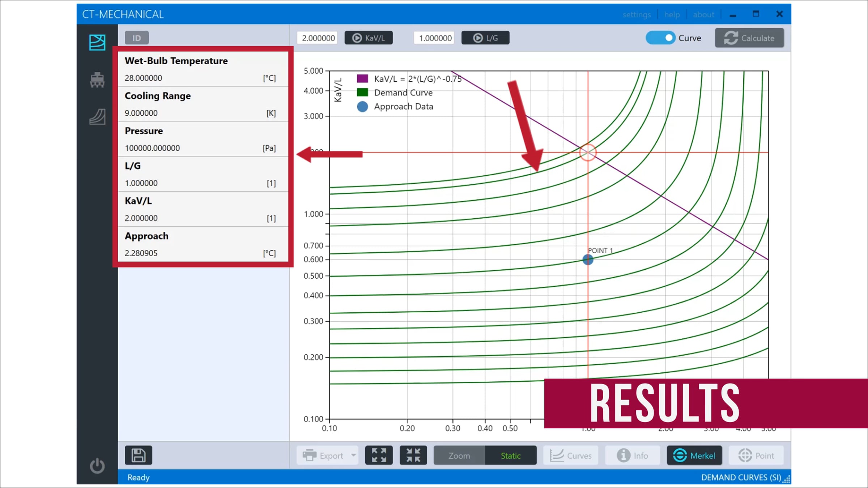The height and width of the screenshot is (488, 868).
Task: Click the resize grip icon in status bar
Action: pyautogui.click(x=786, y=480)
